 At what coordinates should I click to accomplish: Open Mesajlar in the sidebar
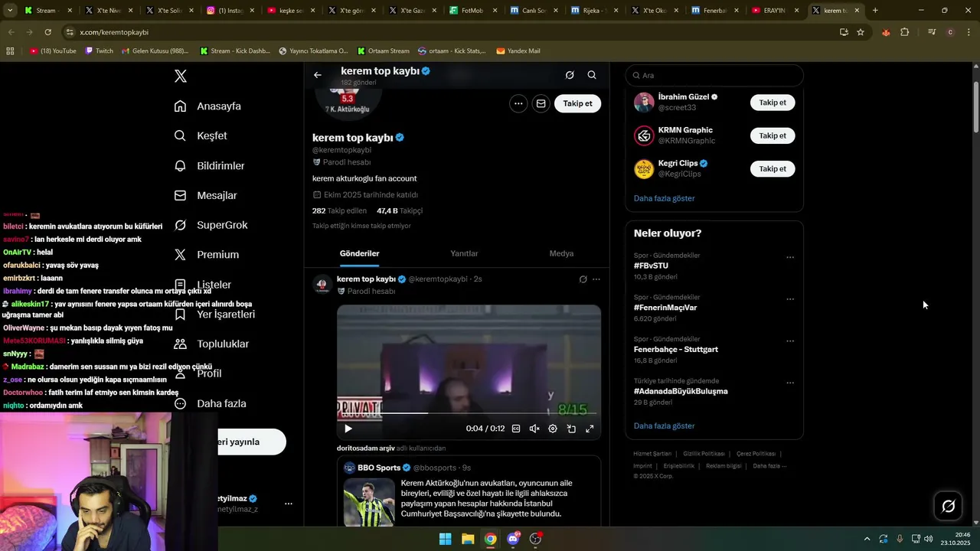[x=205, y=195]
